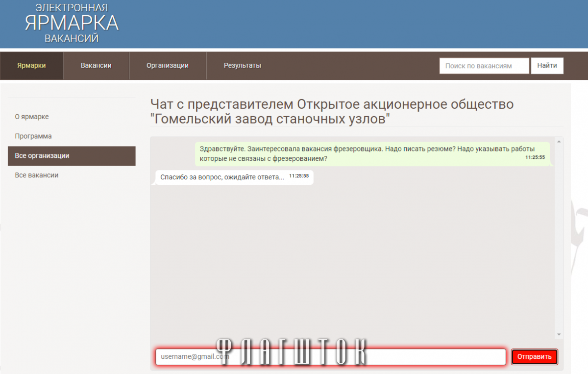Screen dimensions: 588x374
Task: Click the chat scrollbar down arrow
Action: tap(559, 334)
